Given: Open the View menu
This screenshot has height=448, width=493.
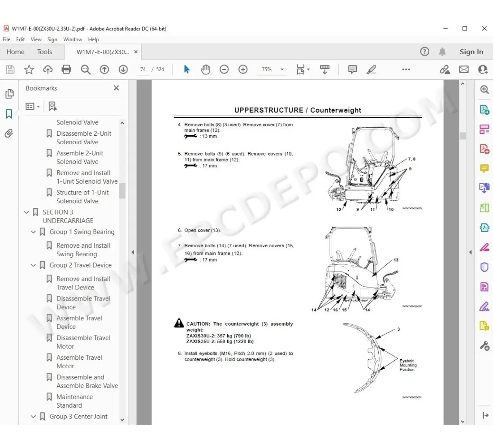Looking at the screenshot, I should pos(36,39).
